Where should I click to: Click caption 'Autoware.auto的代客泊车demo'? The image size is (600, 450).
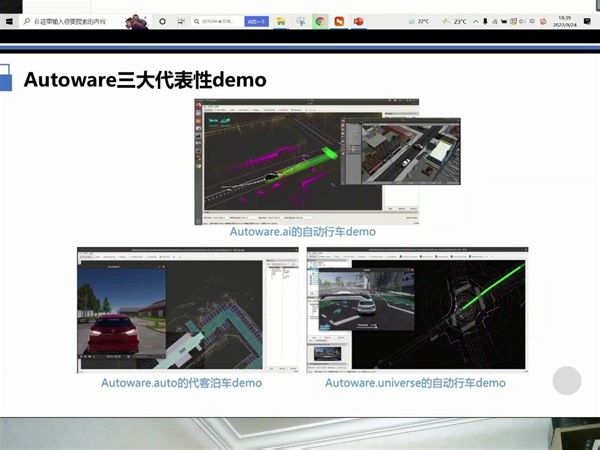(x=181, y=383)
